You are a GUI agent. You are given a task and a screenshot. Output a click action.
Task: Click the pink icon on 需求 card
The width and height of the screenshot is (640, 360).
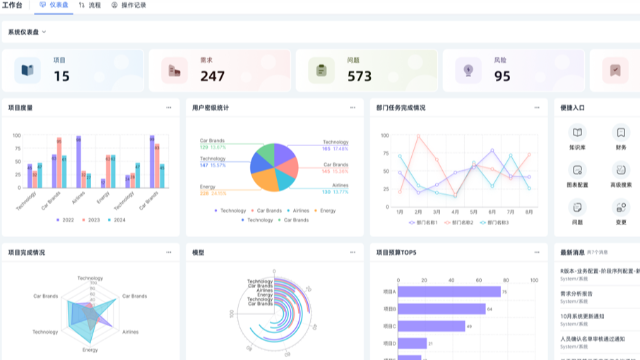pos(174,70)
